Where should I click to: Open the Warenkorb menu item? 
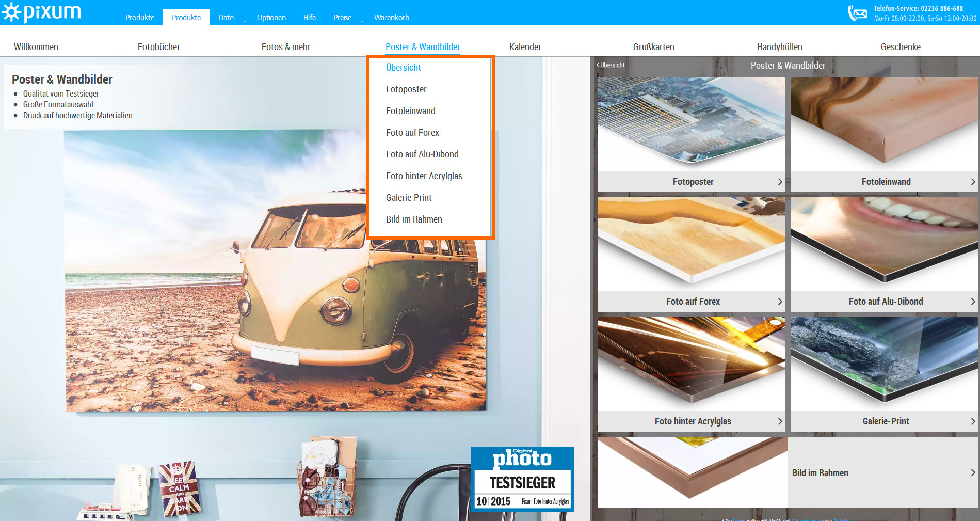tap(391, 18)
